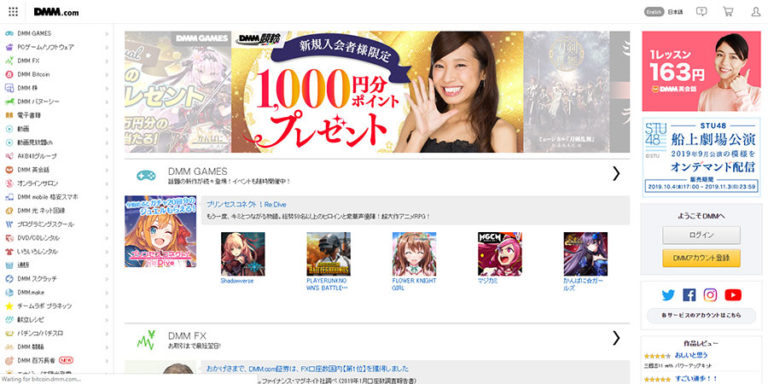Click the 電子書籍 book icon
768x384 pixels.
pyautogui.click(x=9, y=115)
